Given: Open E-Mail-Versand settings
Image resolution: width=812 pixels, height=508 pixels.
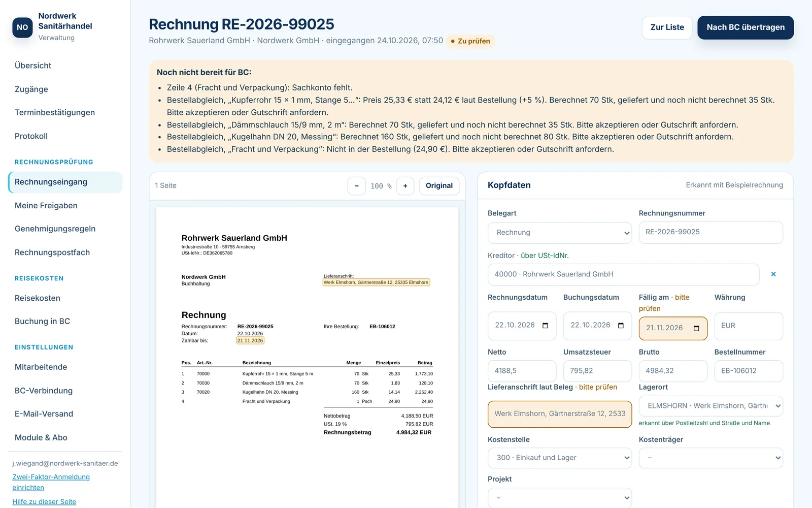Looking at the screenshot, I should click(x=65, y=414).
